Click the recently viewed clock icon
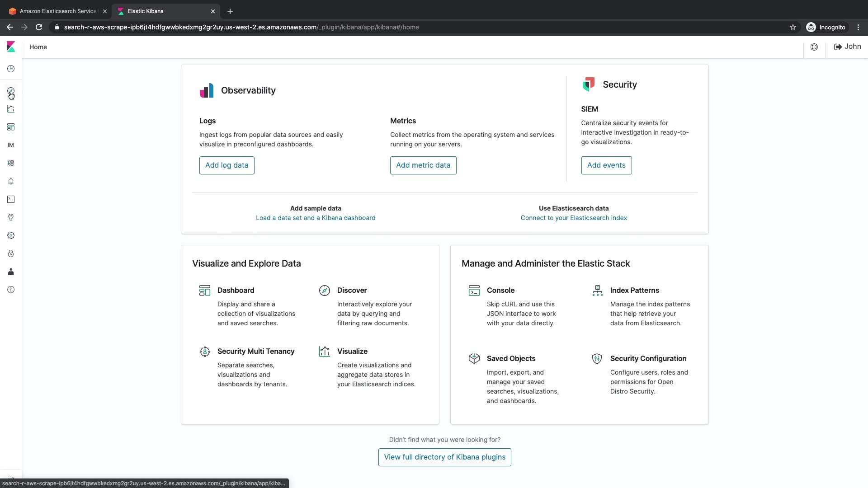Image resolution: width=868 pixels, height=488 pixels. pos(11,69)
